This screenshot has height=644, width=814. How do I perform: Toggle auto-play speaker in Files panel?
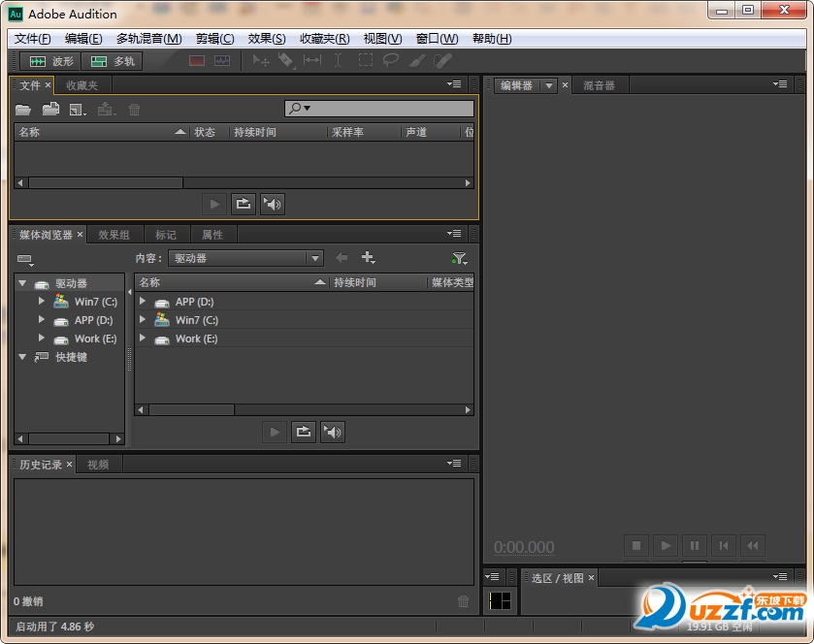(x=273, y=204)
